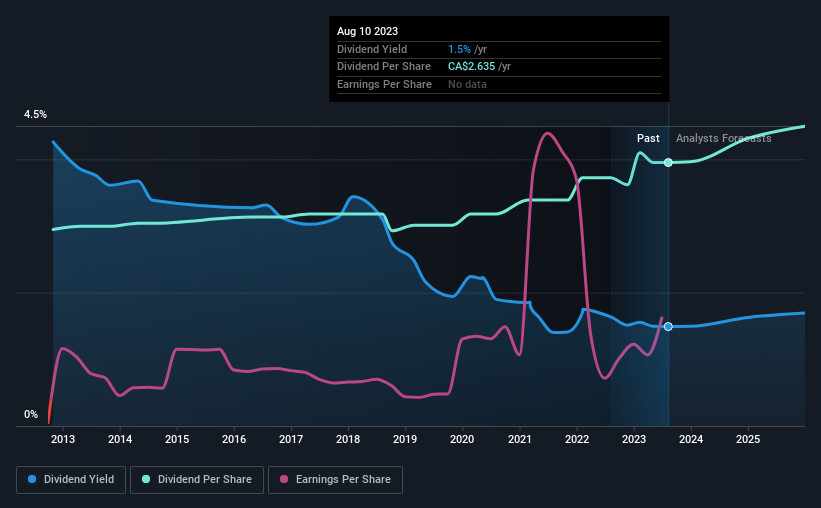The width and height of the screenshot is (821, 508).
Task: Click the blue yield data point marker at Aug 2023
Action: tap(668, 326)
